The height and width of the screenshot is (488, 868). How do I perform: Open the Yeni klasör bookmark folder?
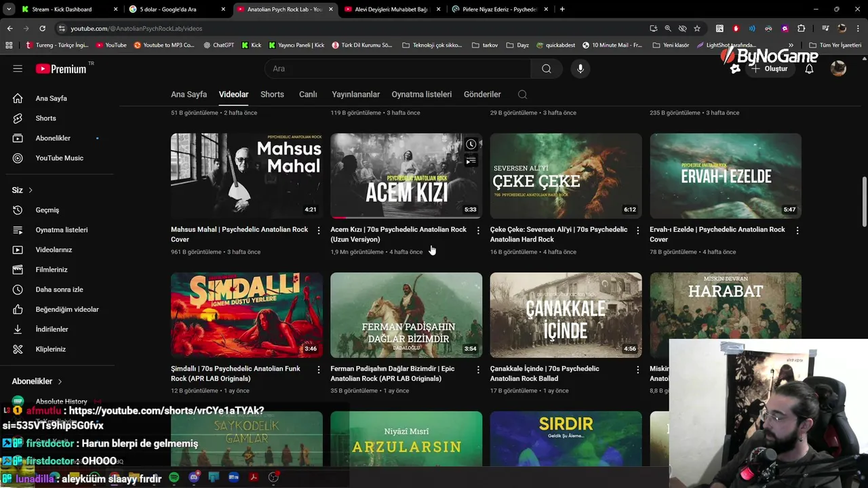671,45
